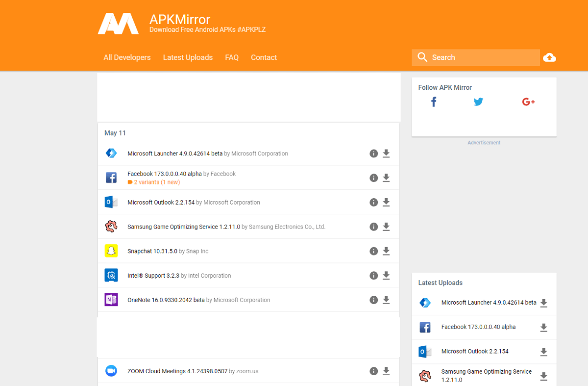Screen dimensions: 588x386
Task: Open OneNote 16.0.9330.2042 beta link
Action: tap(166, 300)
